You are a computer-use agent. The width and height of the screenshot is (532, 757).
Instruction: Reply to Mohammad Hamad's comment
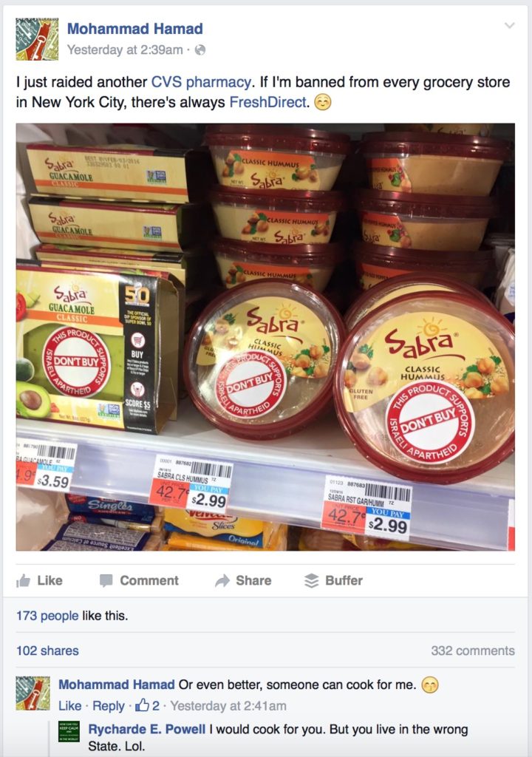[108, 706]
